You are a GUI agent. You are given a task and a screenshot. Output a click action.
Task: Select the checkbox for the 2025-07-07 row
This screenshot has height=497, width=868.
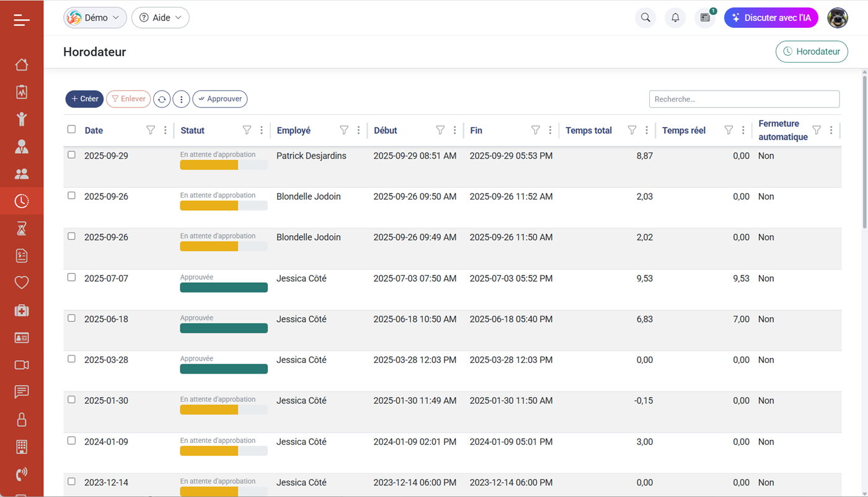pos(71,277)
